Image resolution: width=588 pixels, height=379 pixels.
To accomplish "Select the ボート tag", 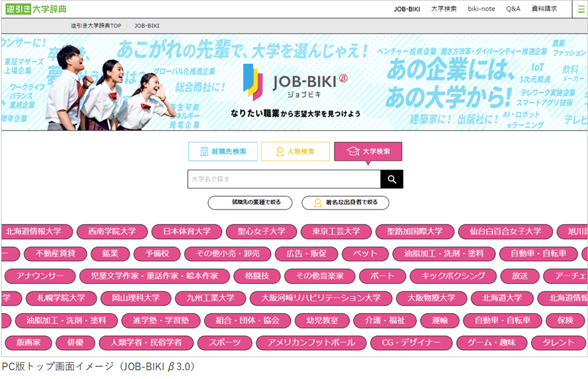I will [383, 276].
